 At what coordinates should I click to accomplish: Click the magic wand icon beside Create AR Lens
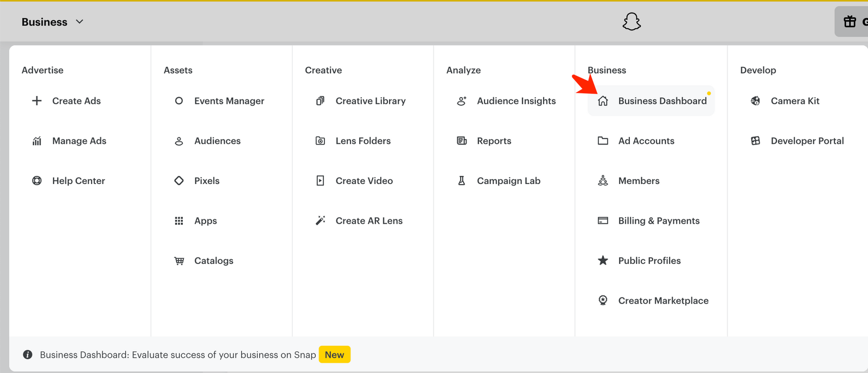tap(321, 221)
